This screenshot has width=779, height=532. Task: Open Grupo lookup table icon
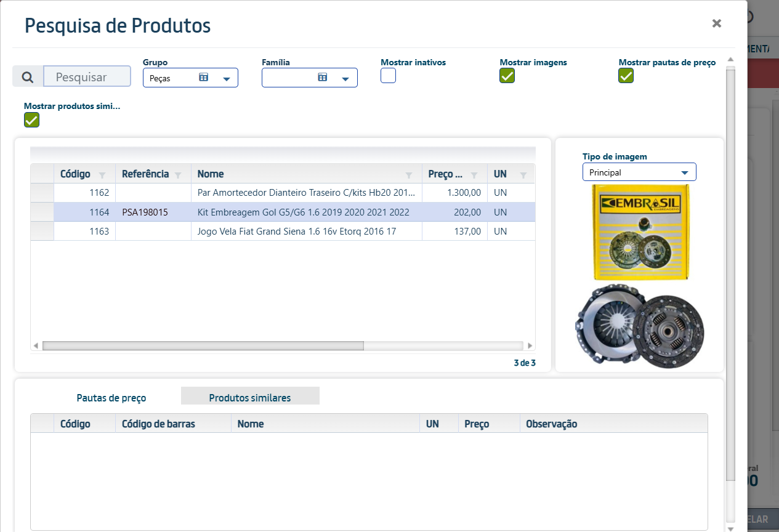(204, 78)
